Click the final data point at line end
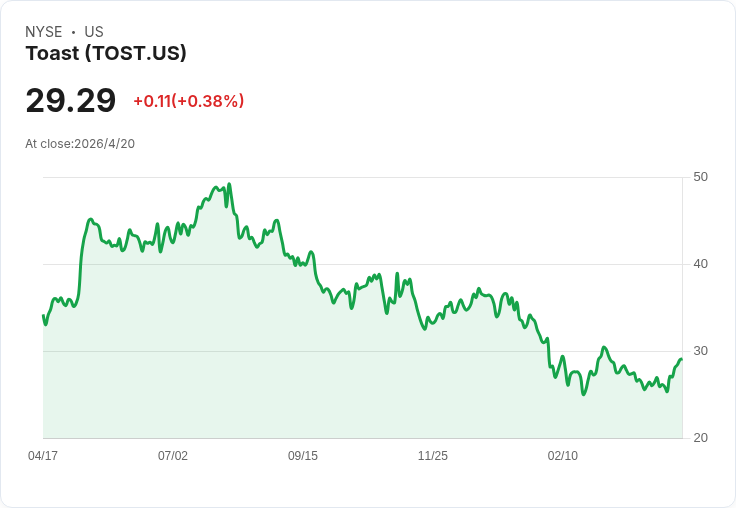This screenshot has height=508, width=736. pos(681,360)
